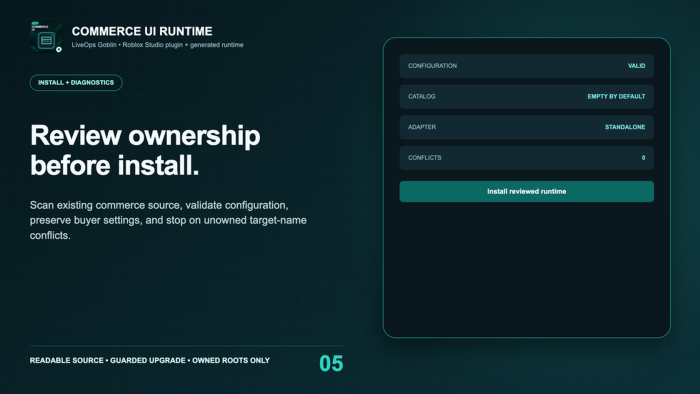Viewport: 700px width, 394px height.
Task: Click the Review ownership before install heading
Action: [x=145, y=150]
